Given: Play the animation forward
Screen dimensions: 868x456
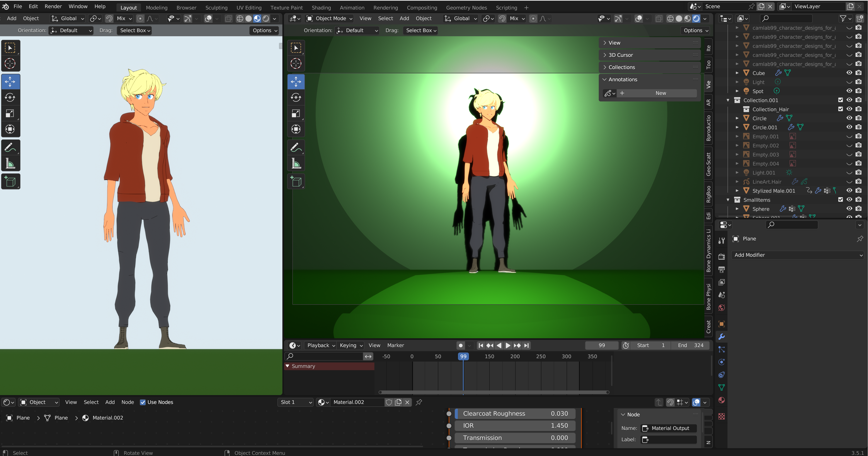Looking at the screenshot, I should click(508, 346).
